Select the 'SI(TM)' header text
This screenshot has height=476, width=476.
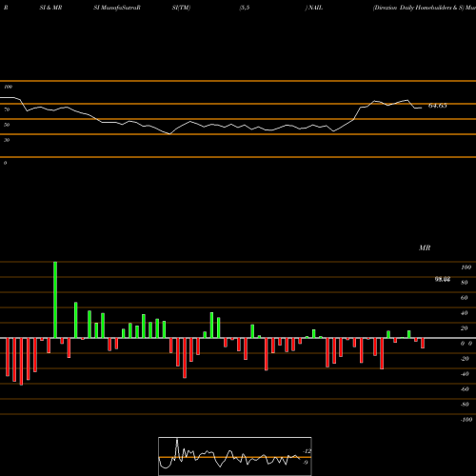(x=181, y=8)
